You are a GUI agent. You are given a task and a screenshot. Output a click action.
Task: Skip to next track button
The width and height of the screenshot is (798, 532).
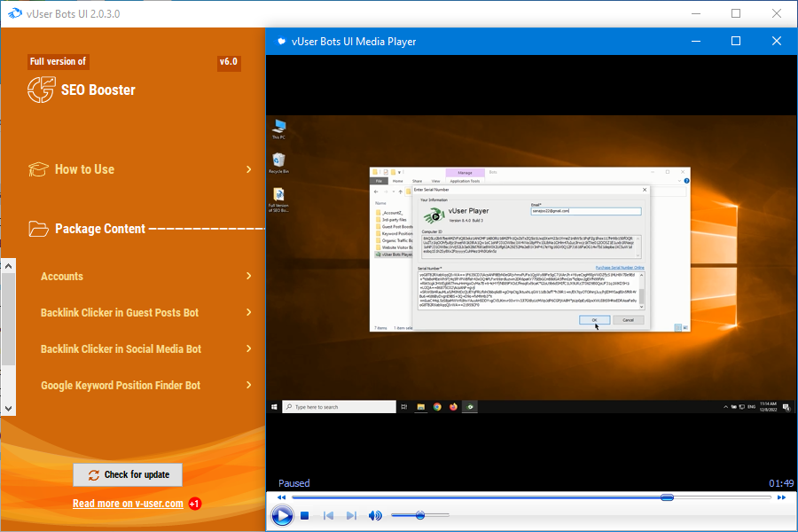pos(351,516)
